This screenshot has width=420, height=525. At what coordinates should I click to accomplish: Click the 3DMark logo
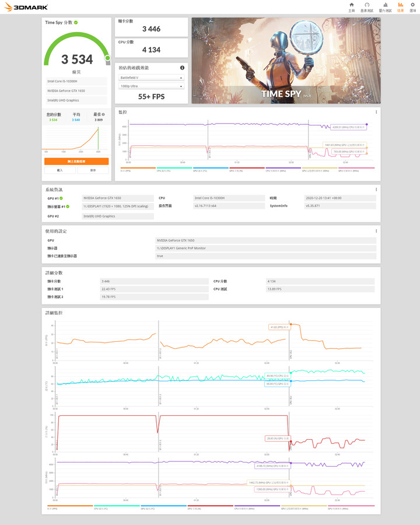26,6
